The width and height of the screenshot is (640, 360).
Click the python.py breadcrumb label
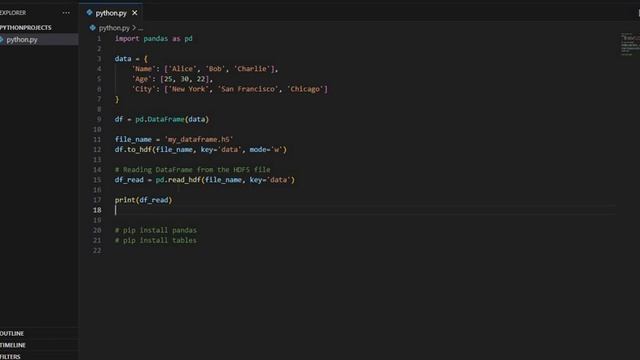114,28
